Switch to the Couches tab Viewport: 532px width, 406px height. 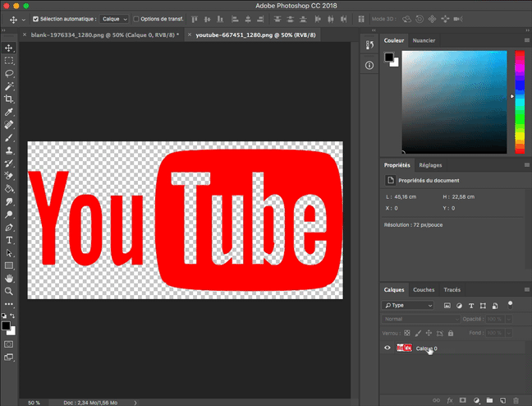tap(424, 290)
